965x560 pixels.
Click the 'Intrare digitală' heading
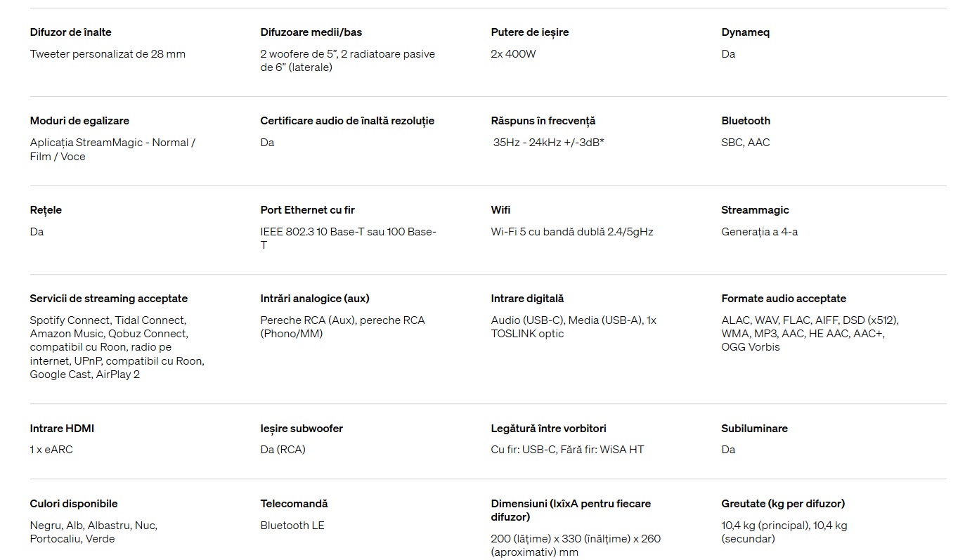527,299
